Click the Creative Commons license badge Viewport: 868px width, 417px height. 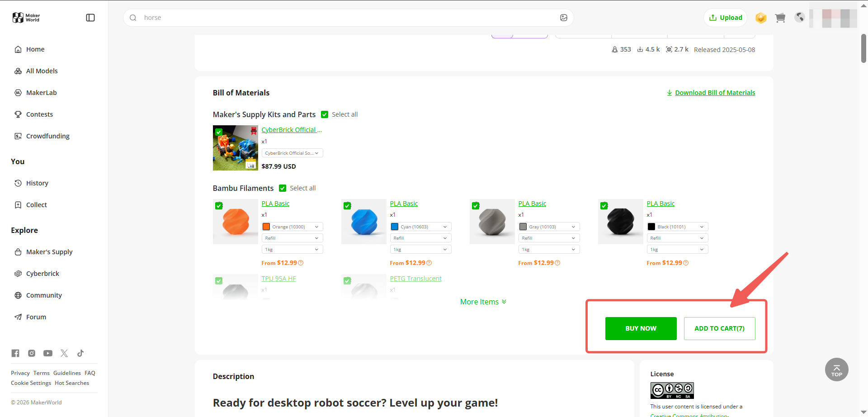[x=672, y=390]
